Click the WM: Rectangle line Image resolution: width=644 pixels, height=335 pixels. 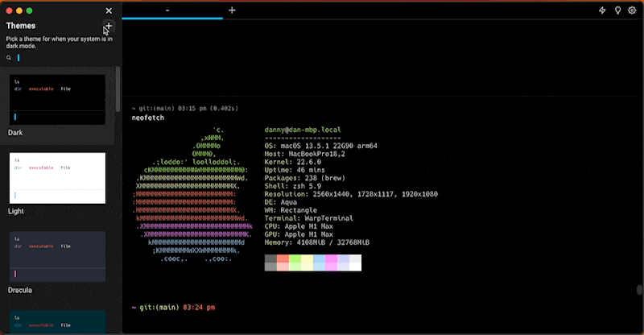click(x=291, y=210)
